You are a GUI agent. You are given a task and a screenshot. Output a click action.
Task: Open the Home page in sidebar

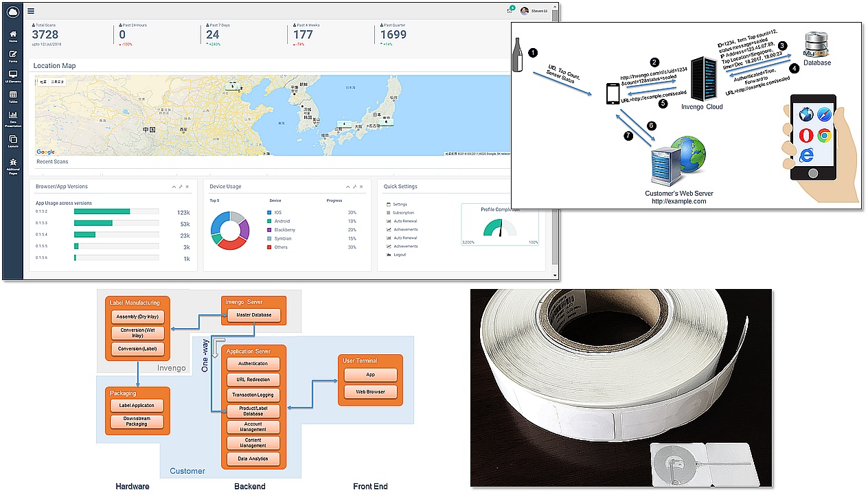coord(13,36)
